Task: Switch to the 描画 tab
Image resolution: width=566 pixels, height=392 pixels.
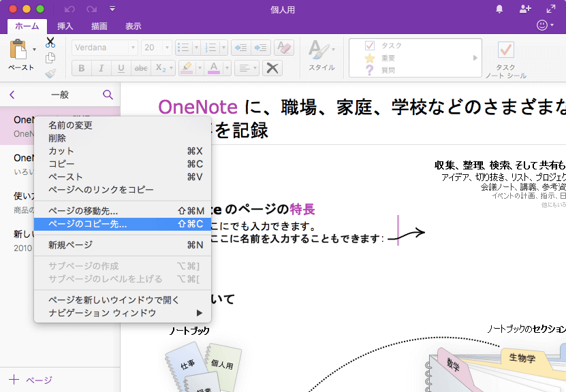Action: point(99,26)
